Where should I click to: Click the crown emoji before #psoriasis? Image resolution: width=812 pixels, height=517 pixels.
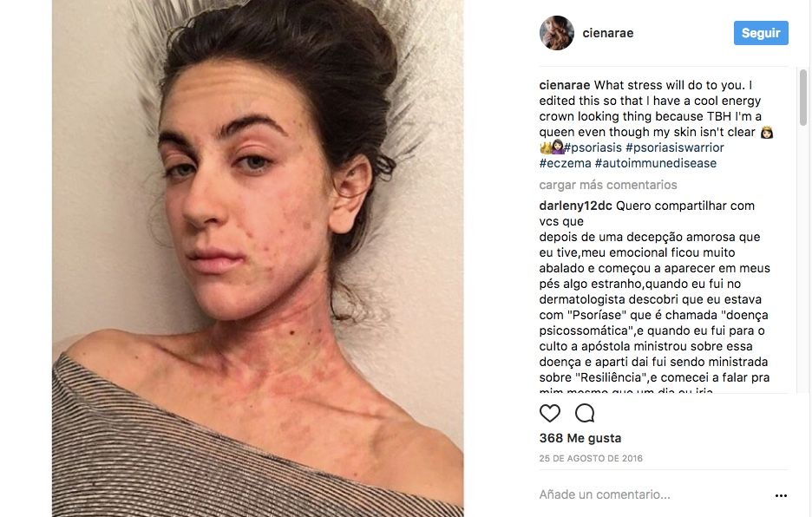pyautogui.click(x=546, y=147)
